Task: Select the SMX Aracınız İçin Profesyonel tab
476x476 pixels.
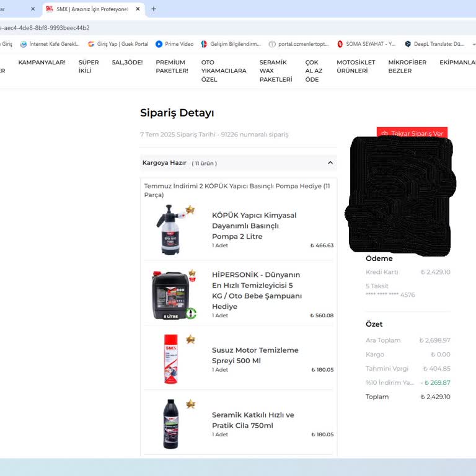Action: (93, 9)
